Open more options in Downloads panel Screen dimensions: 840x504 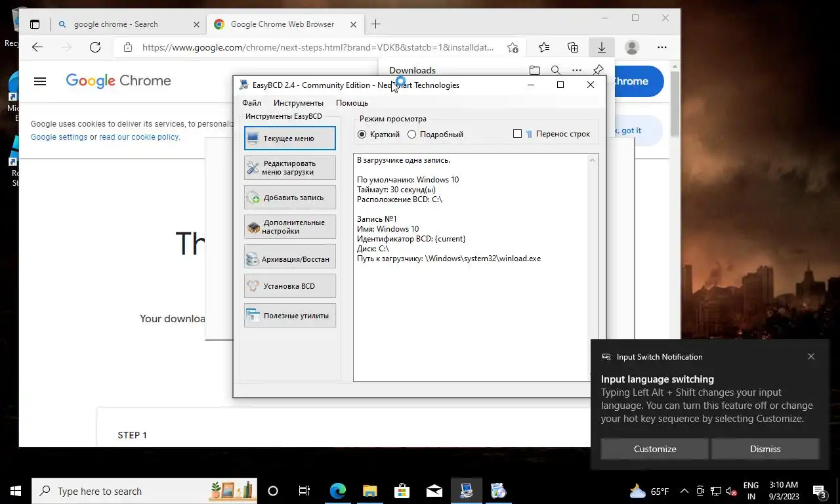tap(576, 70)
